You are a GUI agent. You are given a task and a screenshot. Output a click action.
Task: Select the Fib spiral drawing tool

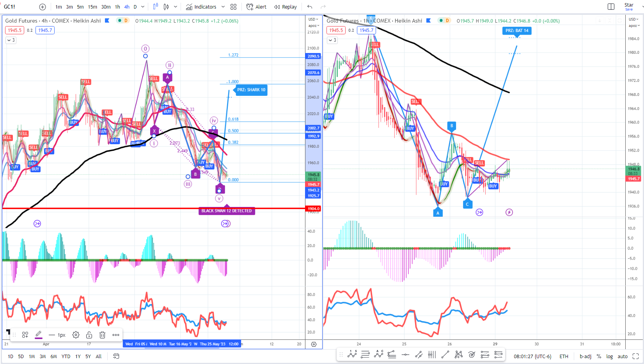coord(472,354)
